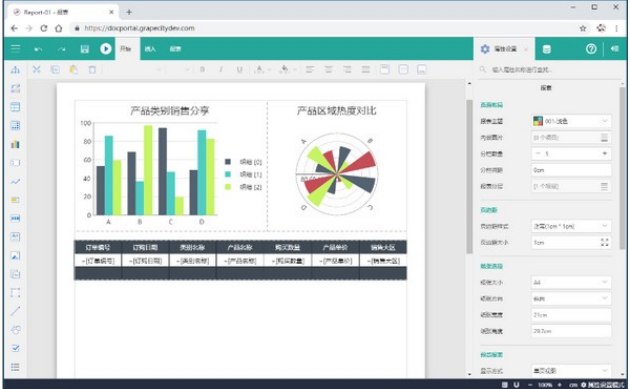
Task: Pick the Line control in the toolbox
Action: click(15, 311)
